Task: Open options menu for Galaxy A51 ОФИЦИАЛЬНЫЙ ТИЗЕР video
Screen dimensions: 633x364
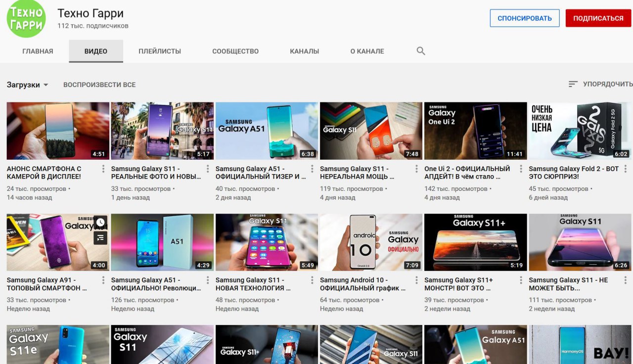Action: pyautogui.click(x=312, y=169)
